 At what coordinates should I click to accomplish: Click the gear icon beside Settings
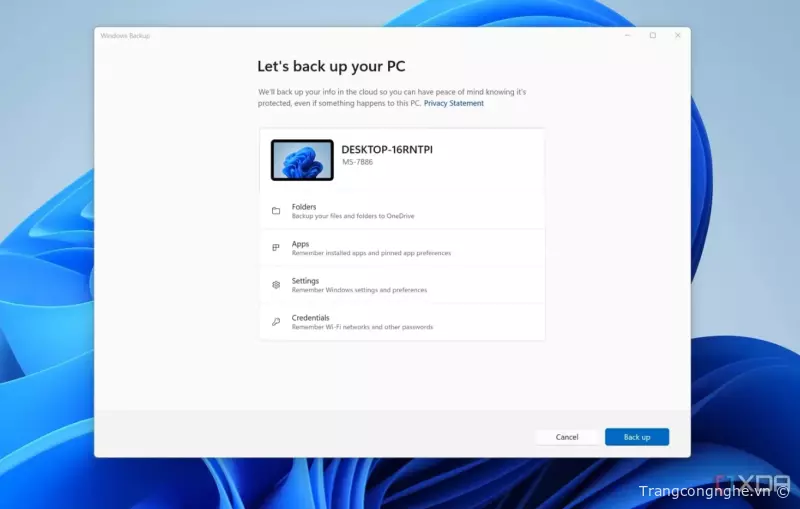tap(276, 285)
